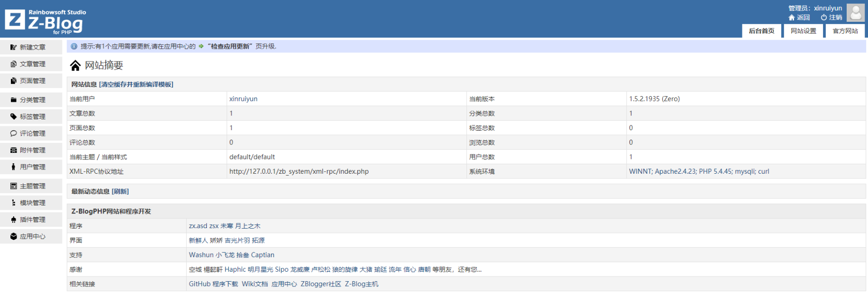Open the 网站设置 tab
Image resolution: width=868 pixels, height=293 pixels.
(804, 31)
